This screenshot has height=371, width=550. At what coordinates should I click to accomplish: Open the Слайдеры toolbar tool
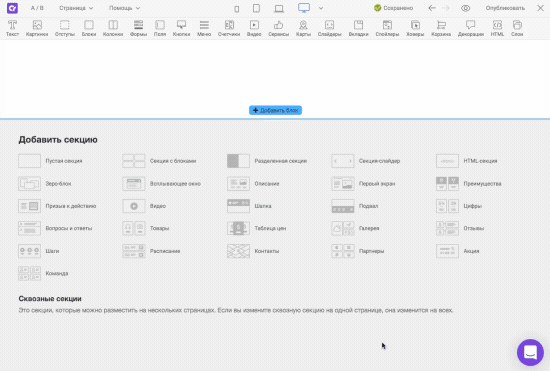click(x=329, y=28)
